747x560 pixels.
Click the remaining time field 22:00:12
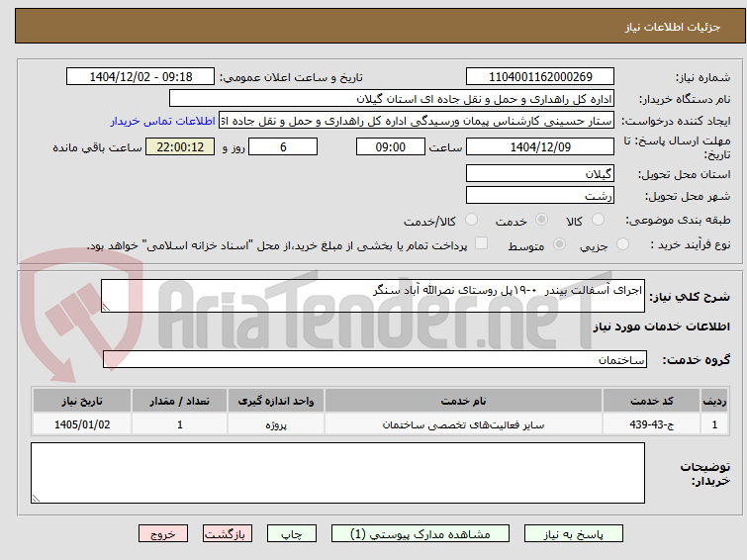(180, 146)
